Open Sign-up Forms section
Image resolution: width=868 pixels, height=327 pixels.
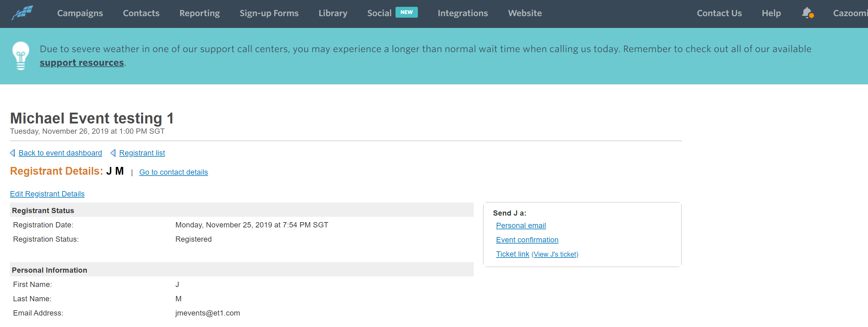(269, 13)
